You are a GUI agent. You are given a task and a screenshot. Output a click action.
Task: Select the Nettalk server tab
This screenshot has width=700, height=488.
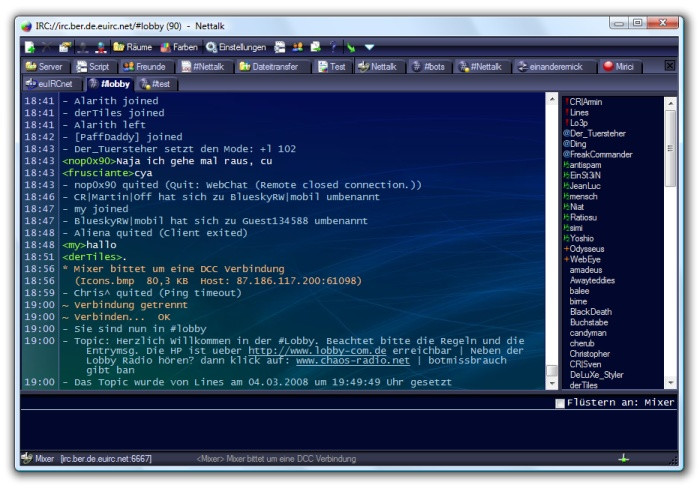coord(379,67)
